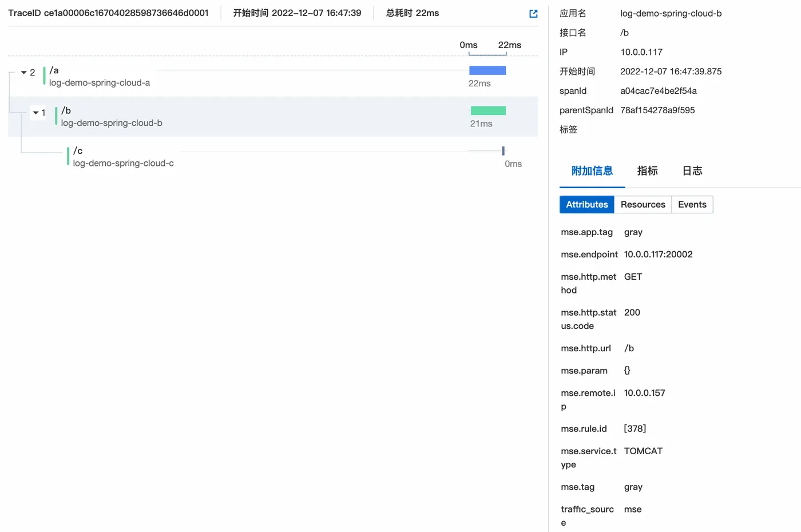Show the Resources section

pyautogui.click(x=643, y=205)
